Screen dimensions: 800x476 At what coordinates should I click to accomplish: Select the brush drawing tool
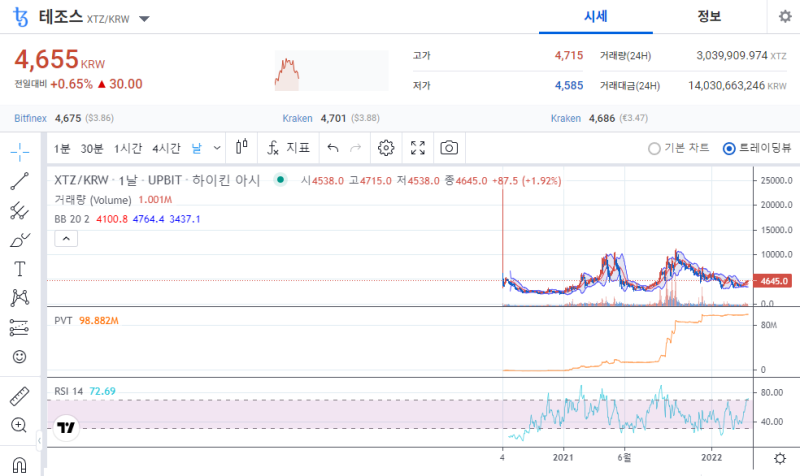pos(19,240)
